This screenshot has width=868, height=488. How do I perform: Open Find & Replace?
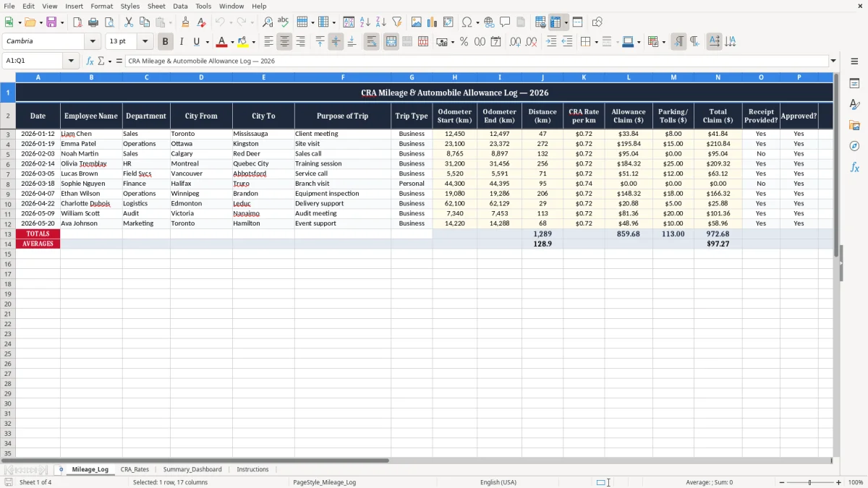[x=268, y=22]
